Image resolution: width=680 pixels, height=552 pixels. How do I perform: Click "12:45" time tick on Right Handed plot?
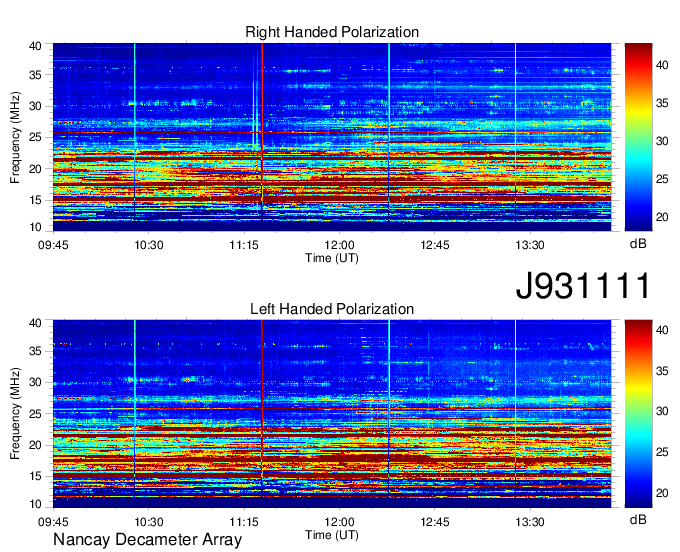click(435, 245)
